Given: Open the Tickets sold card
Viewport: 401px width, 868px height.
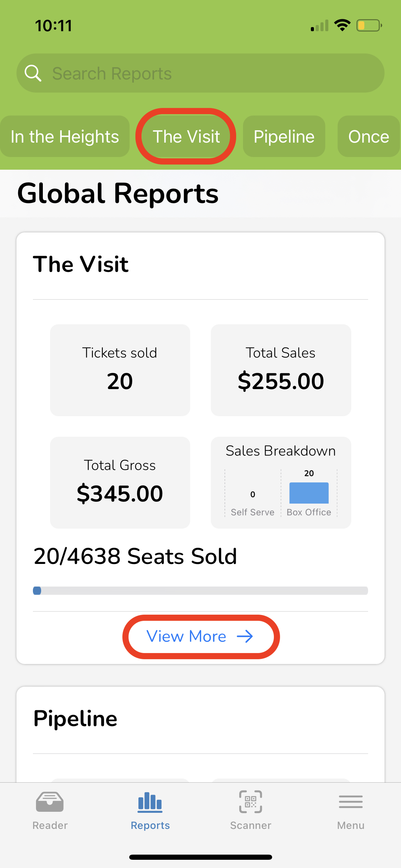Looking at the screenshot, I should tap(120, 370).
